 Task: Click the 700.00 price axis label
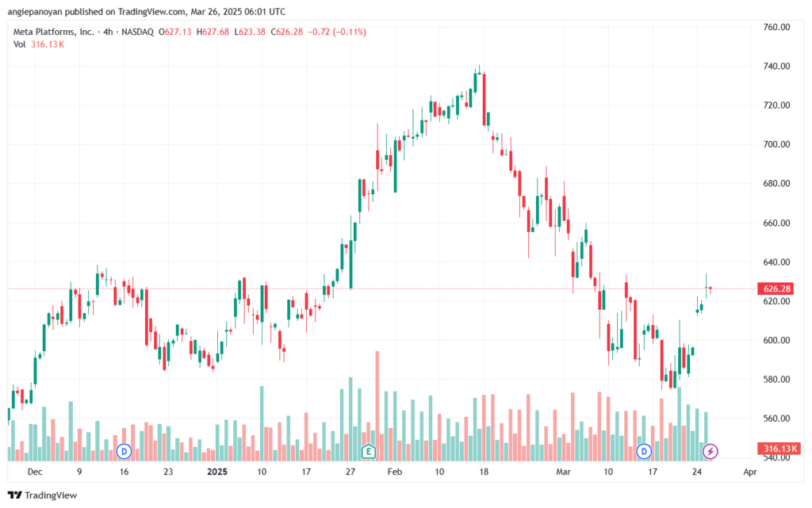click(x=777, y=144)
